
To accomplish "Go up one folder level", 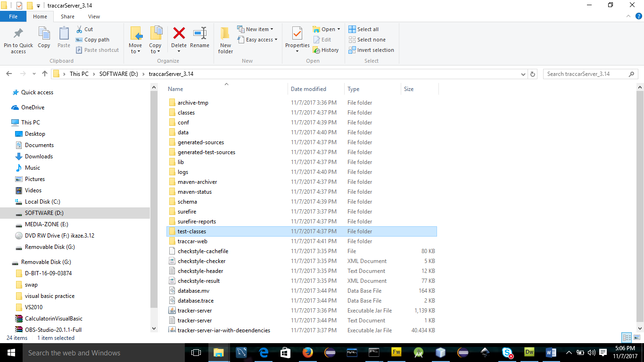I will click(45, 74).
